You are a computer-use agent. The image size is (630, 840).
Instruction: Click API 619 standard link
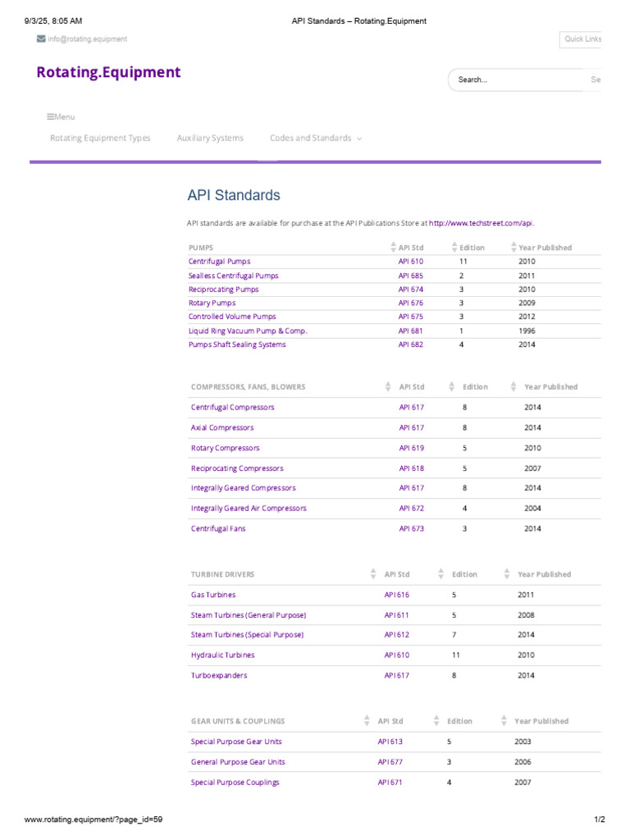tap(412, 448)
